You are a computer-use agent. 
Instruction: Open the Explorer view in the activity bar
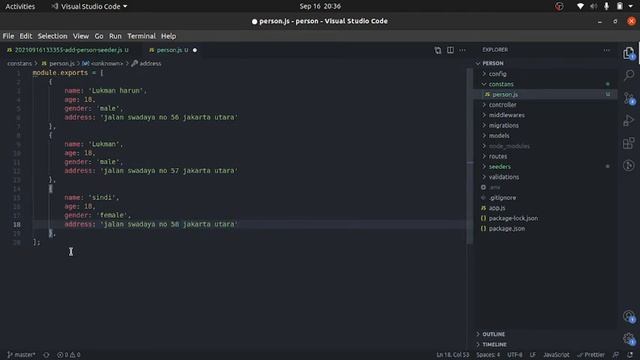coord(629,53)
